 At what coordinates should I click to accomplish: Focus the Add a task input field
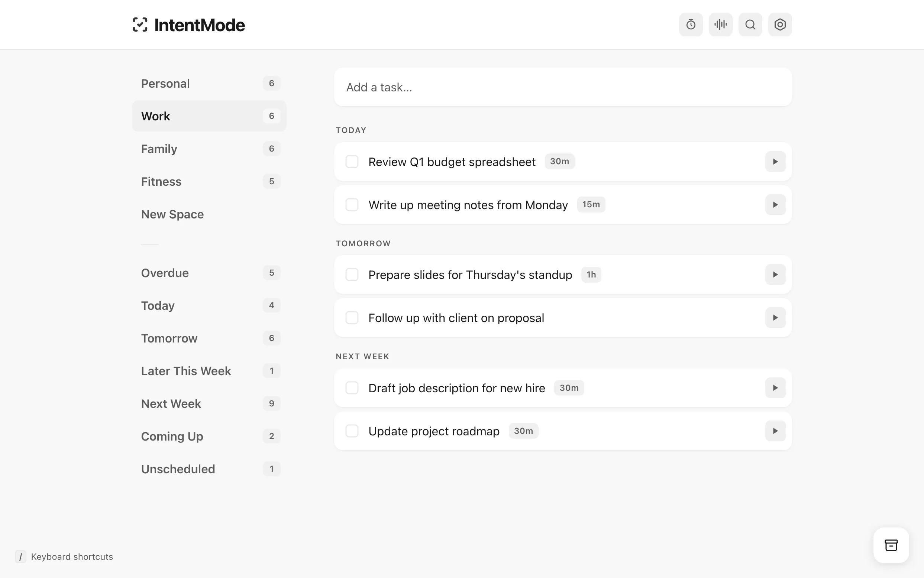(x=562, y=87)
